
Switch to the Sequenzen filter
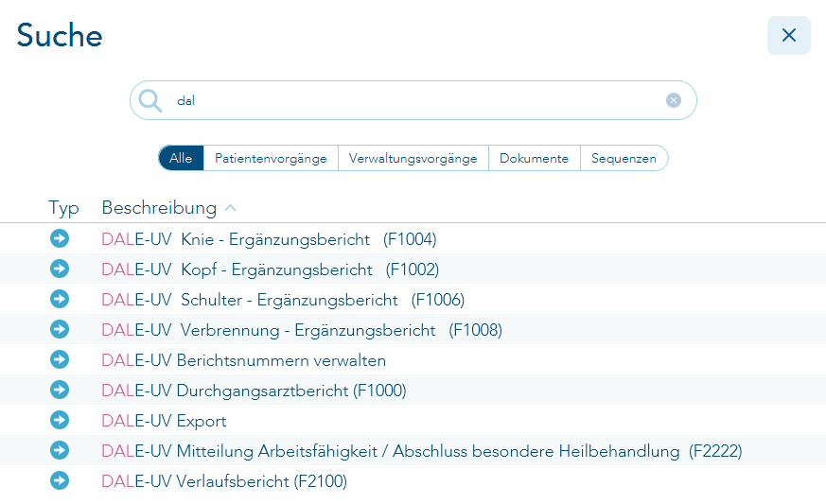tap(624, 158)
